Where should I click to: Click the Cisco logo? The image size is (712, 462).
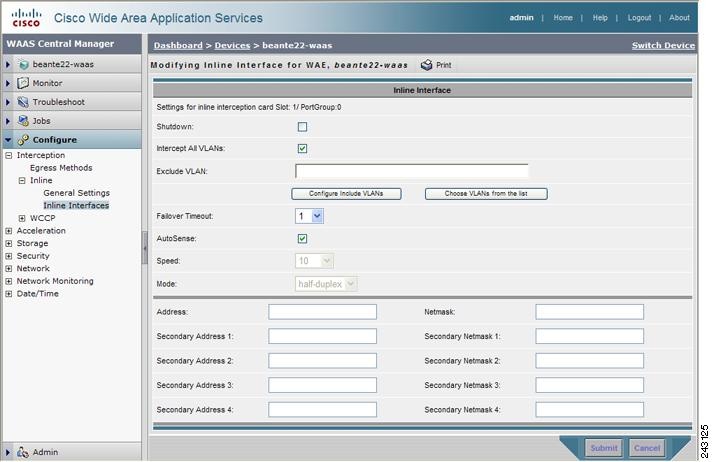(26, 18)
